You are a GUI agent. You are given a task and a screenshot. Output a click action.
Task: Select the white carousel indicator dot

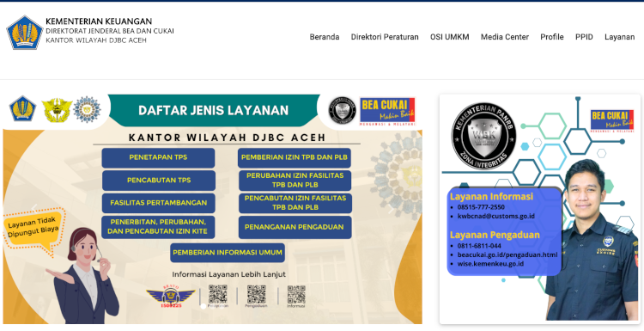[x=203, y=306]
